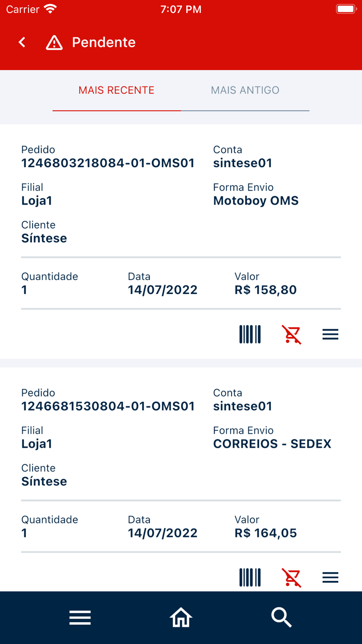362x644 pixels.
Task: Cancel the cart for the Motoboy OMS order
Action: pos(291,334)
